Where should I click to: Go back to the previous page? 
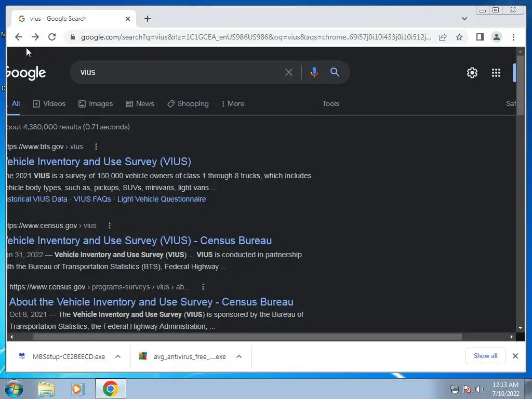[x=19, y=37]
